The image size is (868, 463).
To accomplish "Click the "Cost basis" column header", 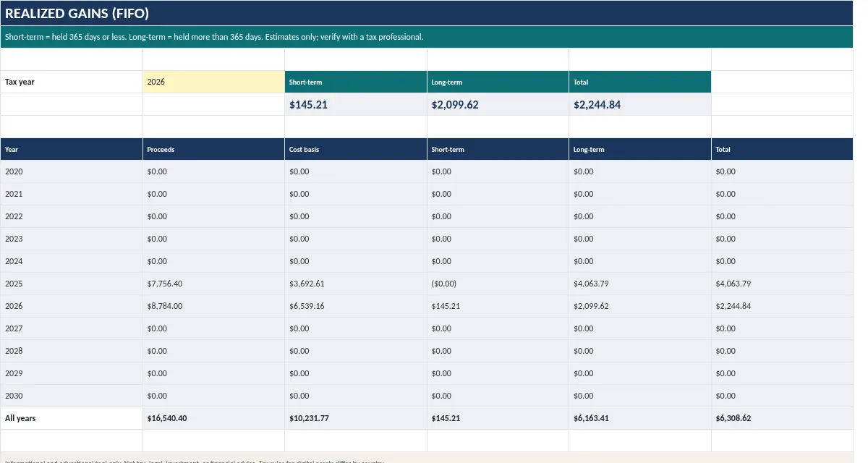I will (x=356, y=149).
